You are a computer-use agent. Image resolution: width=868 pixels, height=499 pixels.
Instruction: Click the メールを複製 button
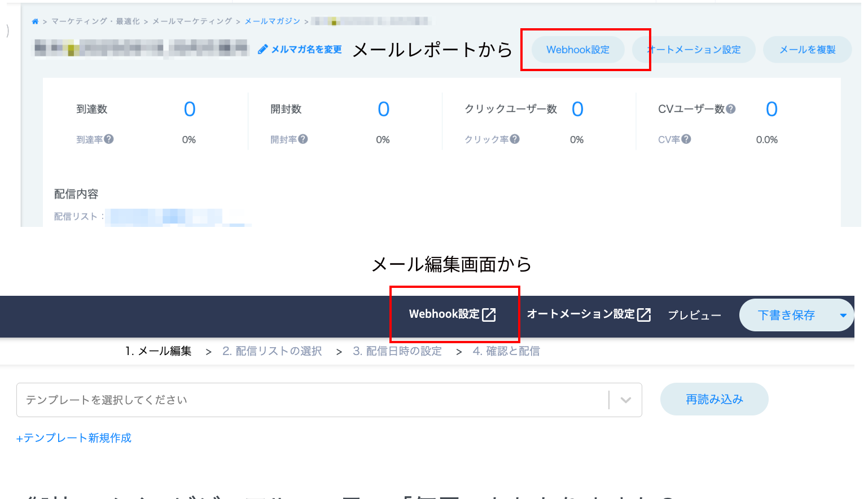(807, 50)
